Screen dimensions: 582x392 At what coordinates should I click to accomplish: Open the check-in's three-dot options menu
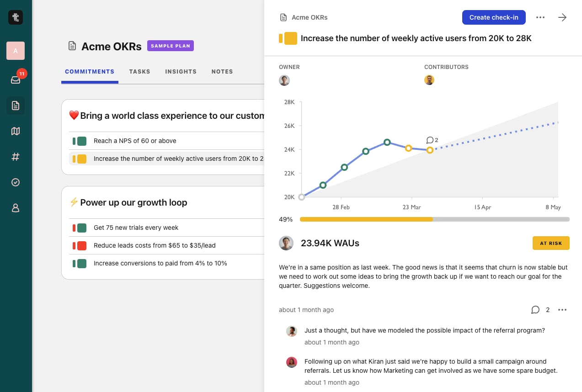(562, 310)
